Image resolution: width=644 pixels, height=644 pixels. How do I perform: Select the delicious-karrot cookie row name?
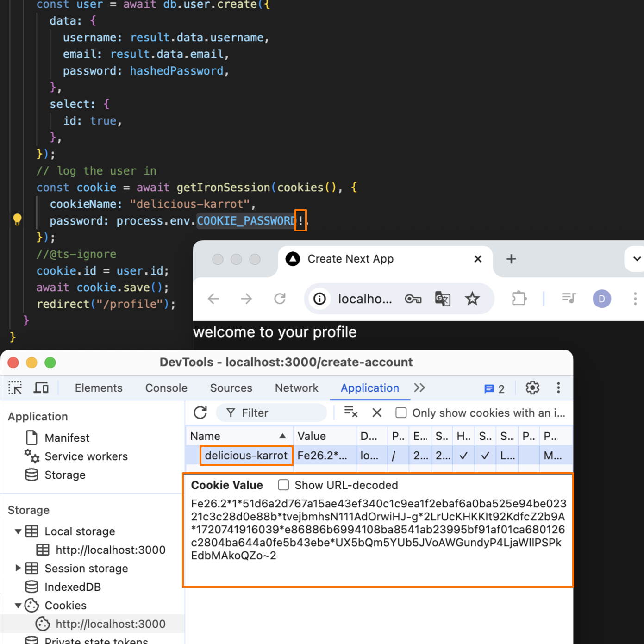[x=246, y=456]
